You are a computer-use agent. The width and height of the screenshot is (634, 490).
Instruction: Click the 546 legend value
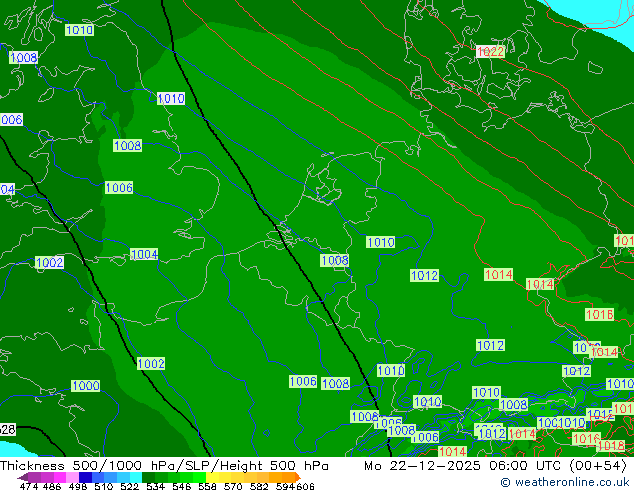[181, 486]
